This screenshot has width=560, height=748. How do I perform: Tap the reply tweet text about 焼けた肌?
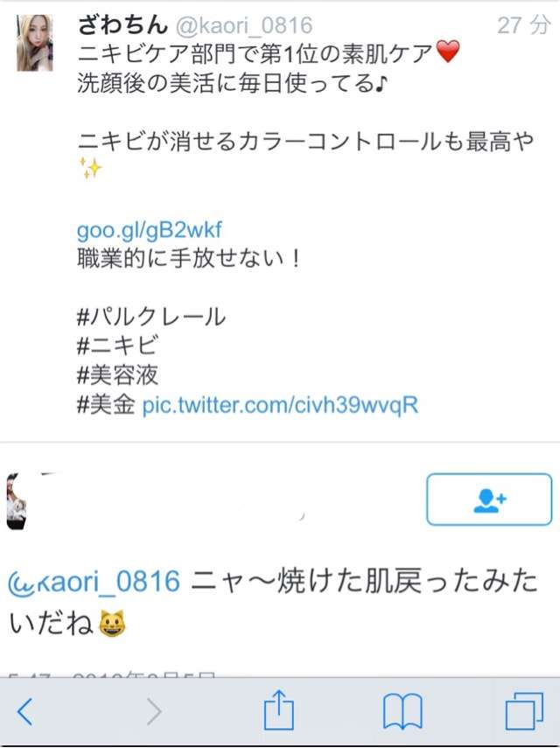(x=273, y=602)
